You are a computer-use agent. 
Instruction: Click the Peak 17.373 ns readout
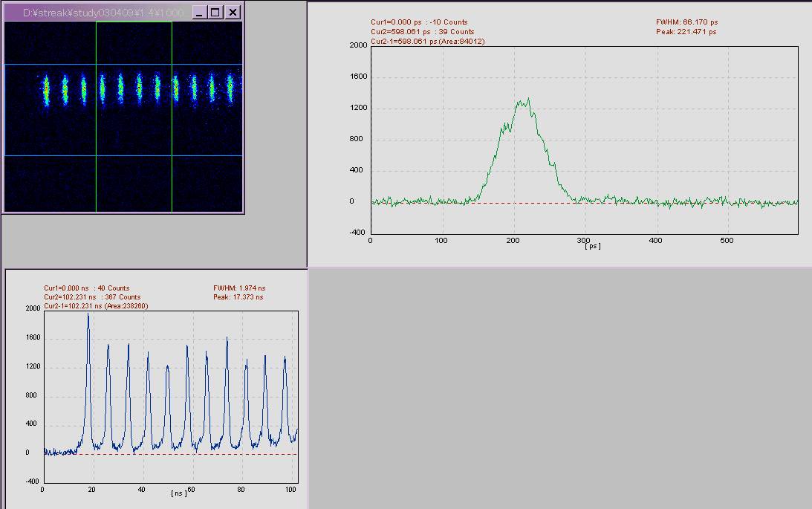click(238, 297)
